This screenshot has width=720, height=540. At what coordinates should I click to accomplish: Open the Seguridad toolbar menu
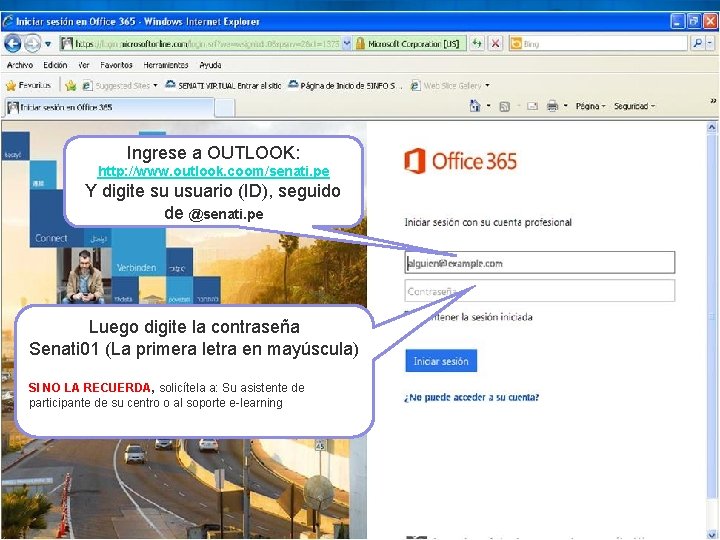(x=634, y=106)
